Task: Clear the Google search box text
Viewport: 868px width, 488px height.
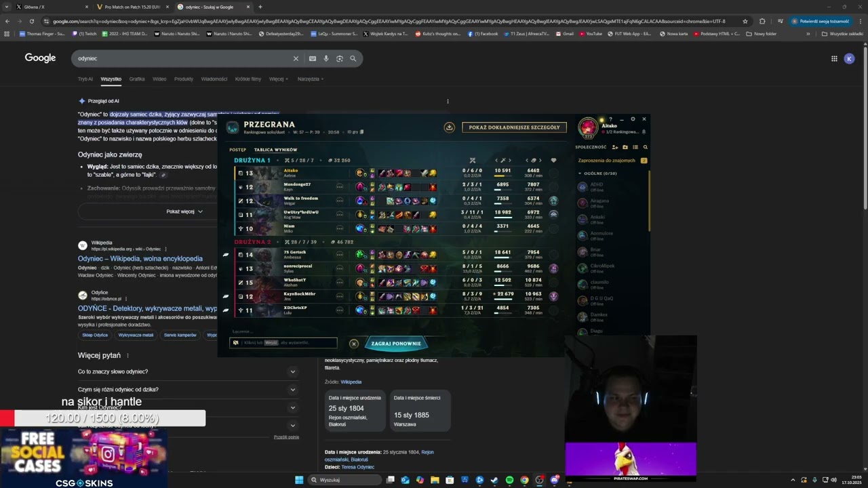Action: coord(296,59)
